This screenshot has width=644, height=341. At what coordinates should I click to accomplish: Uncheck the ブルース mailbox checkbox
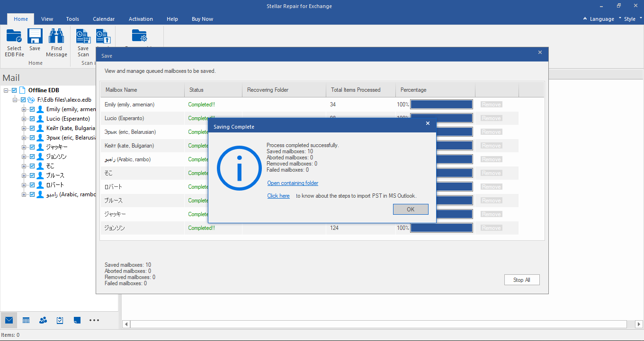coord(32,175)
